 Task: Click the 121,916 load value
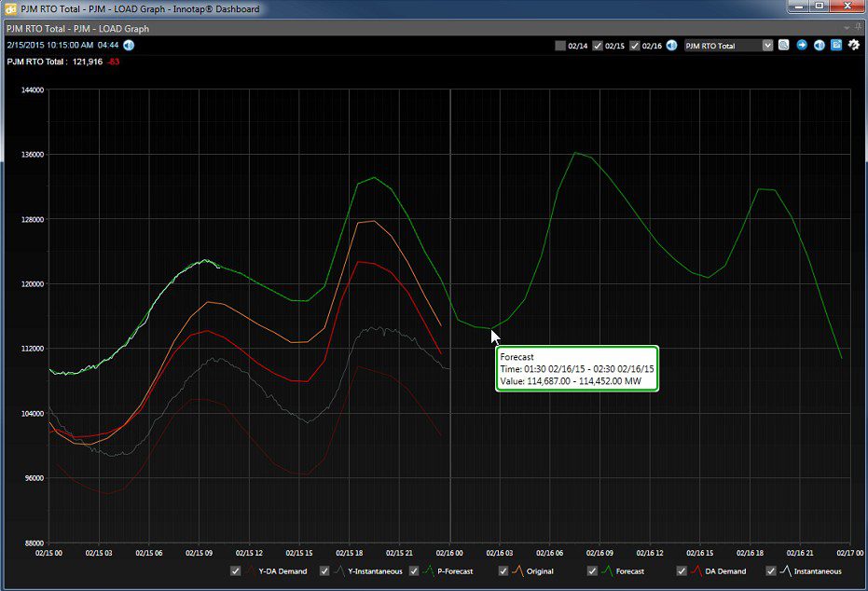pyautogui.click(x=88, y=62)
